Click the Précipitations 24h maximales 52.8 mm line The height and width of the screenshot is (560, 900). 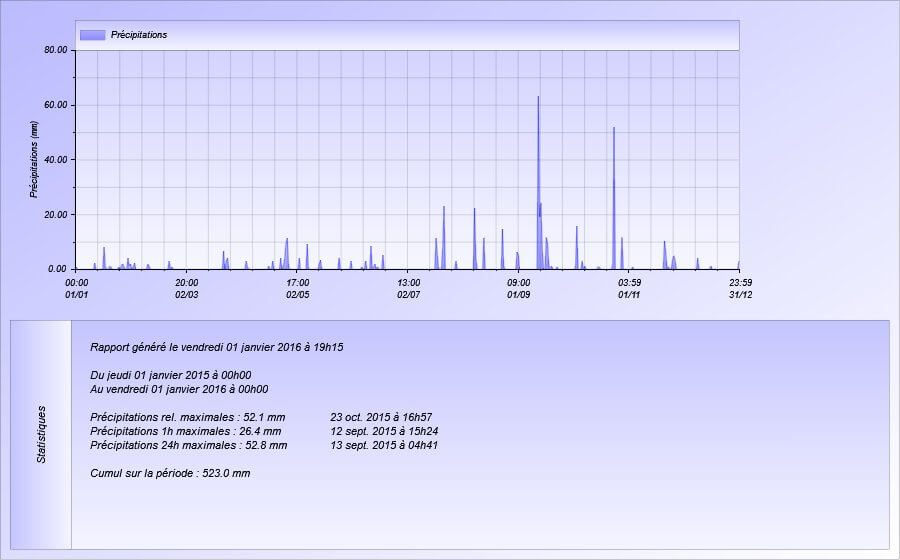pyautogui.click(x=188, y=445)
